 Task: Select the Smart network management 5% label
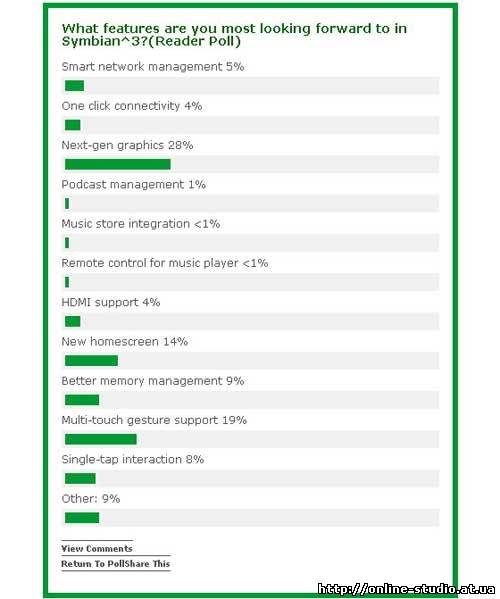click(x=153, y=66)
